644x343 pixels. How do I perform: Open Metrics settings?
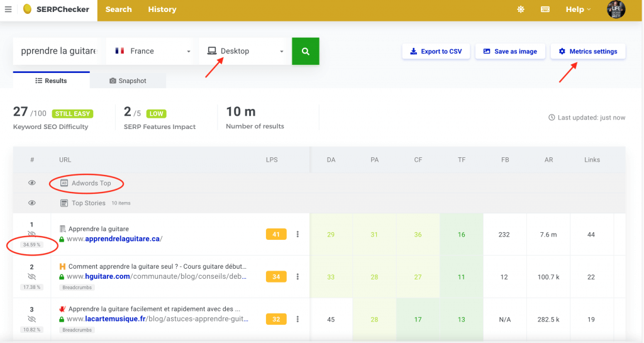pyautogui.click(x=588, y=52)
